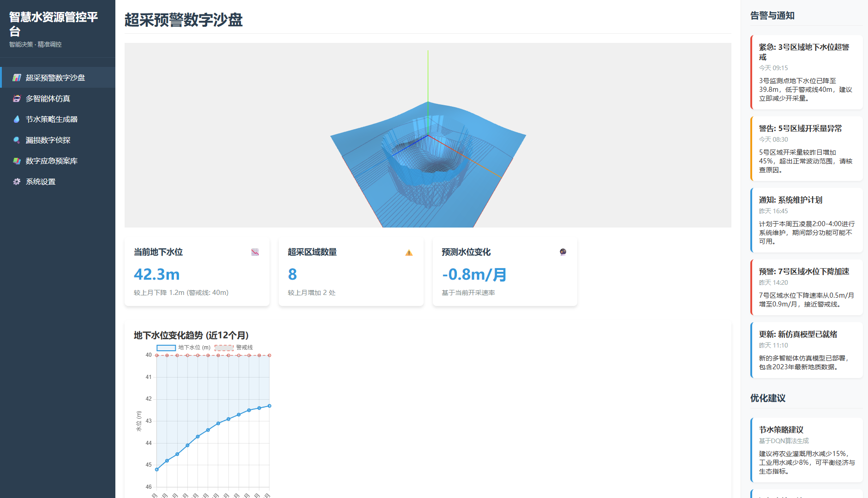Click the 超采预警数字沙盘 sidebar icon
Image resolution: width=868 pixels, height=498 pixels.
click(x=17, y=78)
